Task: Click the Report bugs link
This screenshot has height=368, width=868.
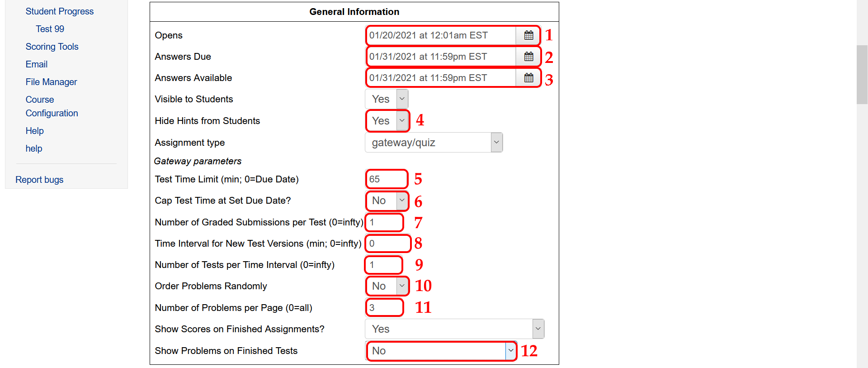Action: pos(39,180)
